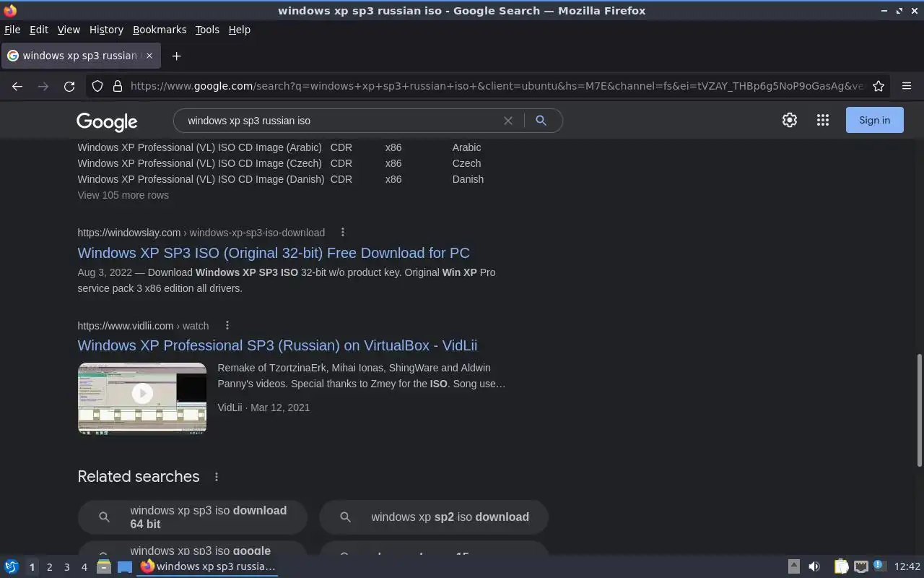Click the Arabic ISO CD Image row

point(281,147)
